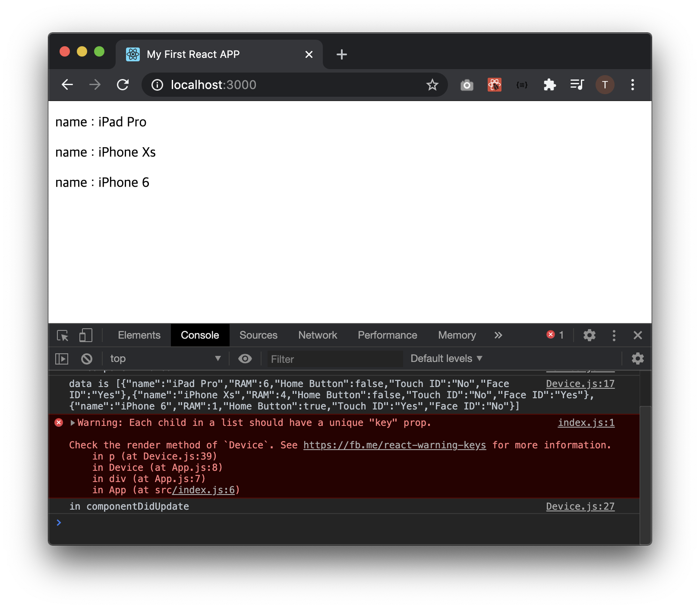The width and height of the screenshot is (700, 609).
Task: Open the JSON braces extension
Action: [x=522, y=85]
